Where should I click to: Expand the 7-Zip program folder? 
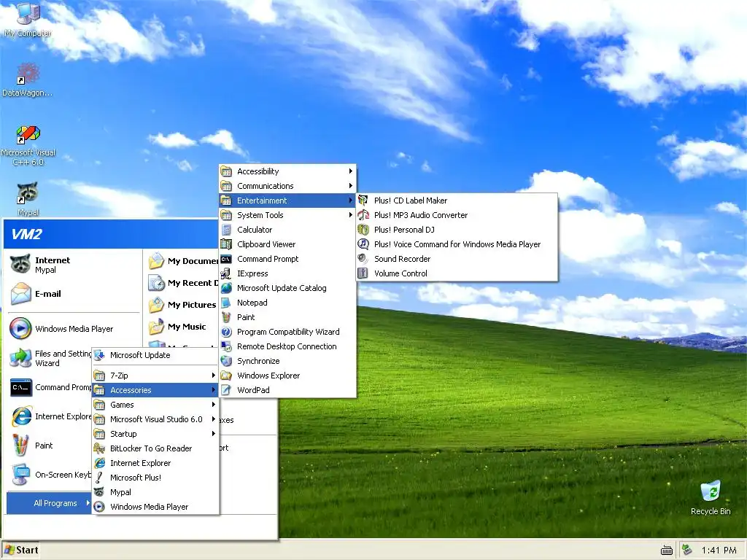[155, 376]
